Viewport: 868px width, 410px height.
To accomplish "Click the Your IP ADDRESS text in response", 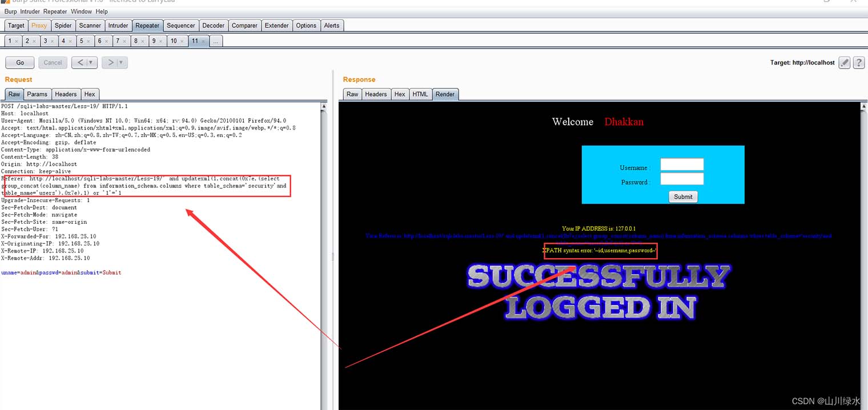I will (x=598, y=228).
